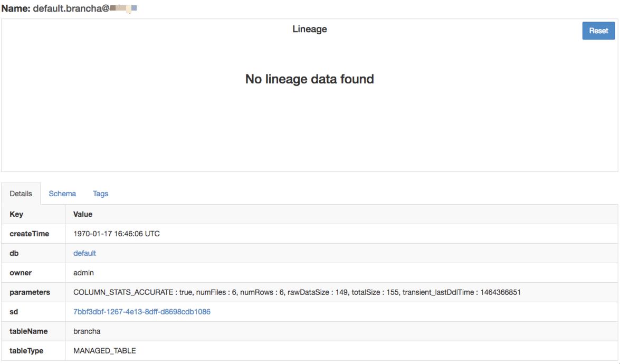Image resolution: width=620 pixels, height=364 pixels.
Task: Click the Value column header
Action: pos(83,214)
